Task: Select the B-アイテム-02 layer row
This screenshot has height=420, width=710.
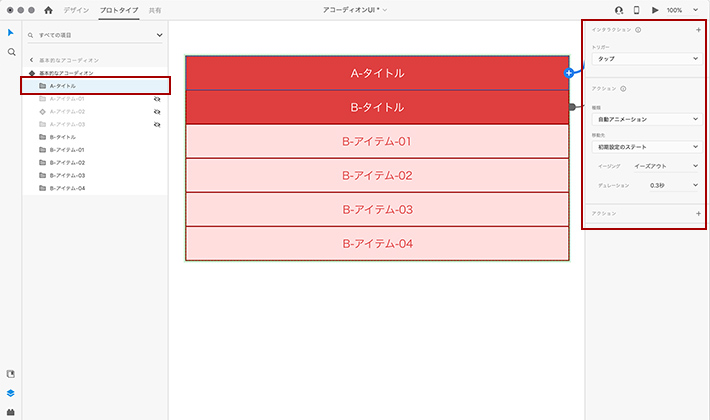Action: (95, 162)
